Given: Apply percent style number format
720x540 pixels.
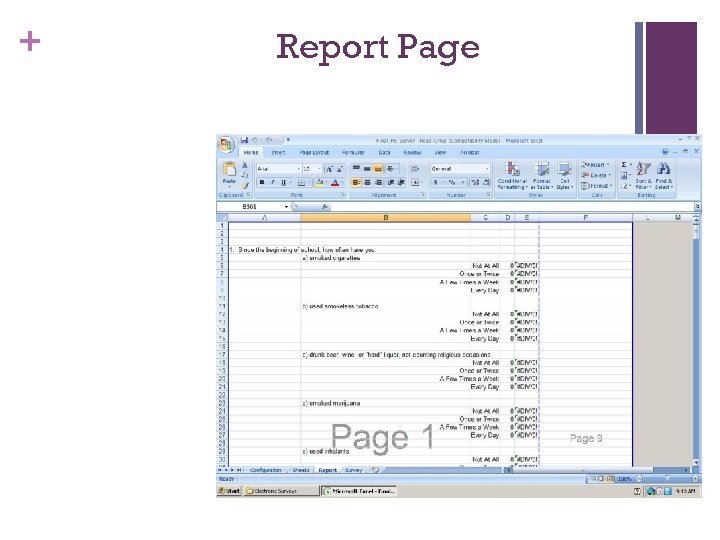Looking at the screenshot, I should tap(452, 183).
